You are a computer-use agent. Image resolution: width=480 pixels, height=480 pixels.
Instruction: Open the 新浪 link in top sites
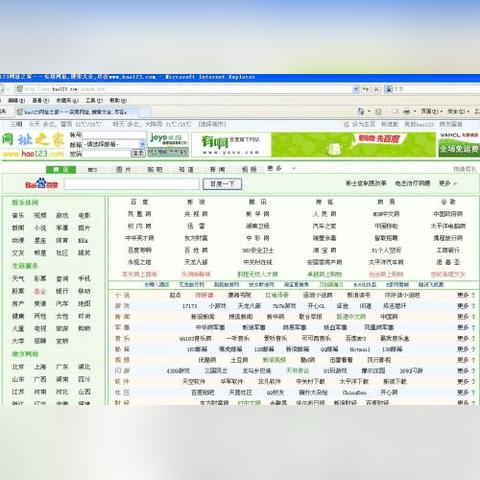point(196,202)
